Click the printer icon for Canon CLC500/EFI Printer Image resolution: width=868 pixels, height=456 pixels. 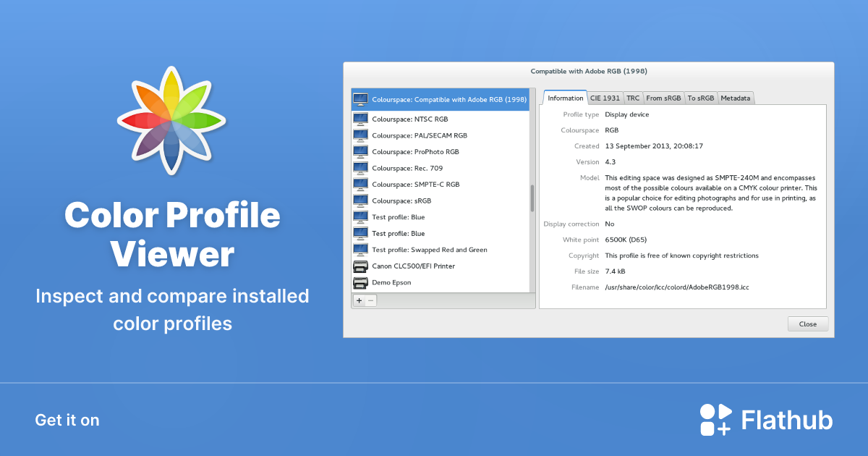coord(360,266)
